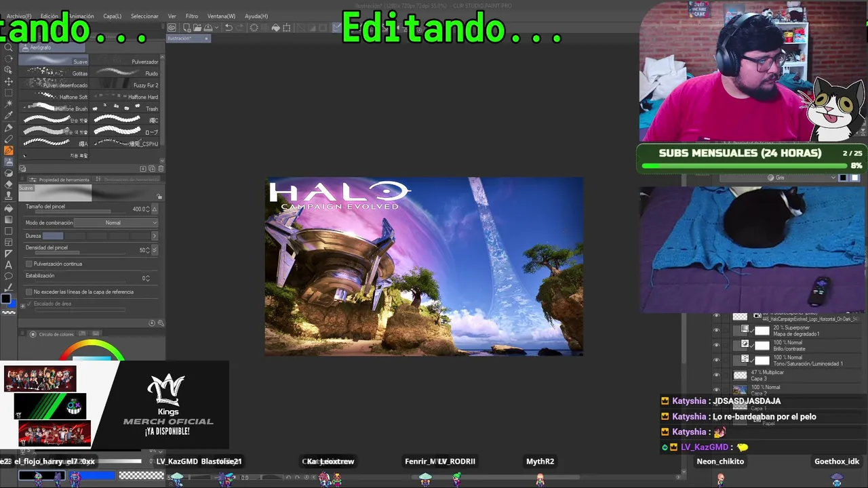This screenshot has width=868, height=488.
Task: Open a file with folder icon
Action: (196, 28)
